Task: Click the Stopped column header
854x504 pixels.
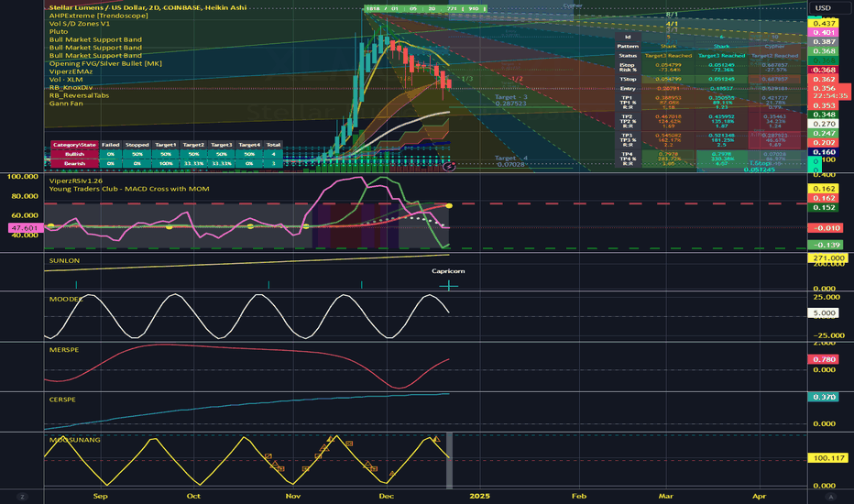Action: pos(137,145)
